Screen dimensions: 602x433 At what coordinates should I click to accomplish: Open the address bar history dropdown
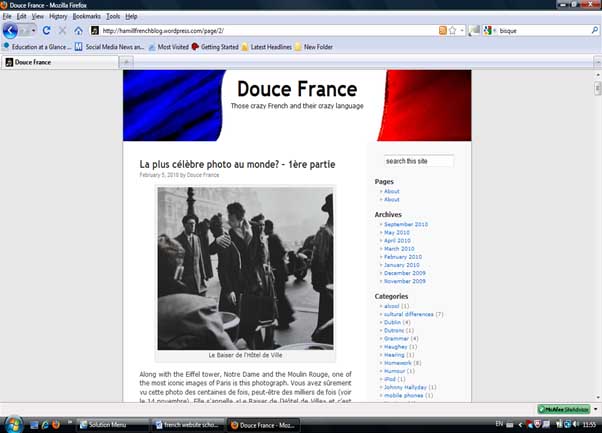(462, 30)
